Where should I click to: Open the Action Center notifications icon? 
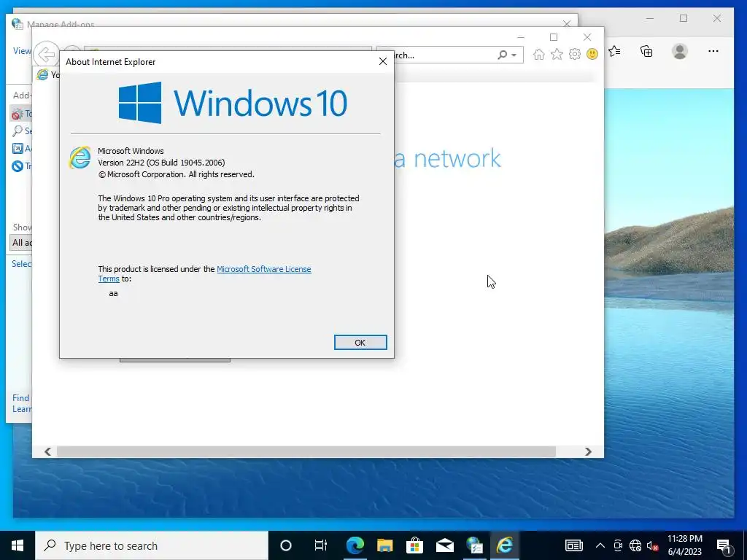(x=724, y=545)
